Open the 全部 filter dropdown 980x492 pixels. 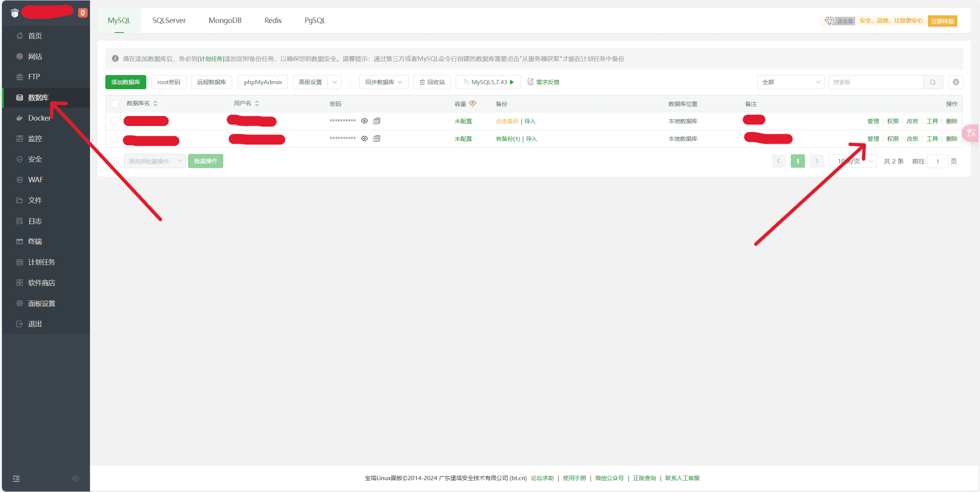click(790, 82)
